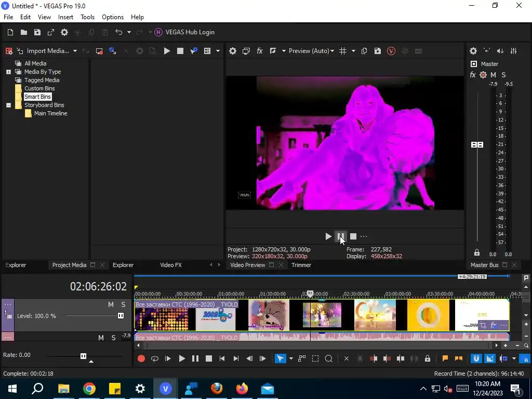This screenshot has height=399, width=532.
Task: Switch to the Trimmer tab
Action: click(x=301, y=265)
